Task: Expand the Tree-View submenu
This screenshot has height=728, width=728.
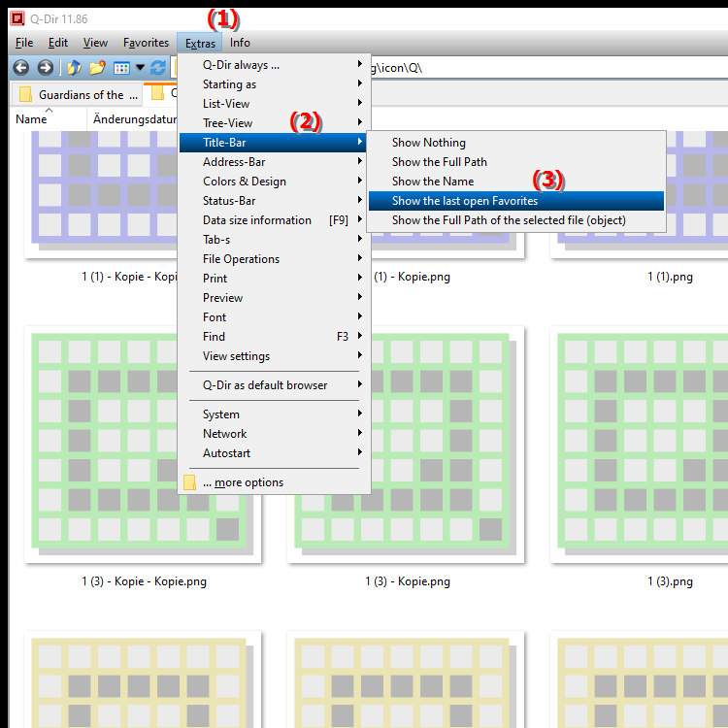Action: pos(275,123)
